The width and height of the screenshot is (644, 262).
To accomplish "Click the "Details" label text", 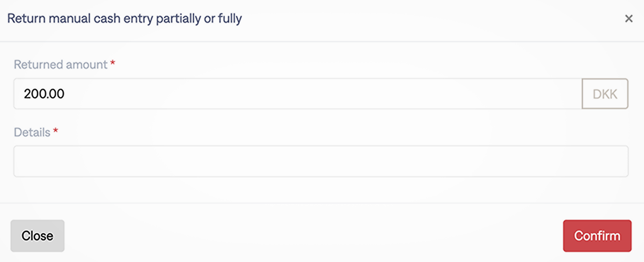I will tap(32, 132).
